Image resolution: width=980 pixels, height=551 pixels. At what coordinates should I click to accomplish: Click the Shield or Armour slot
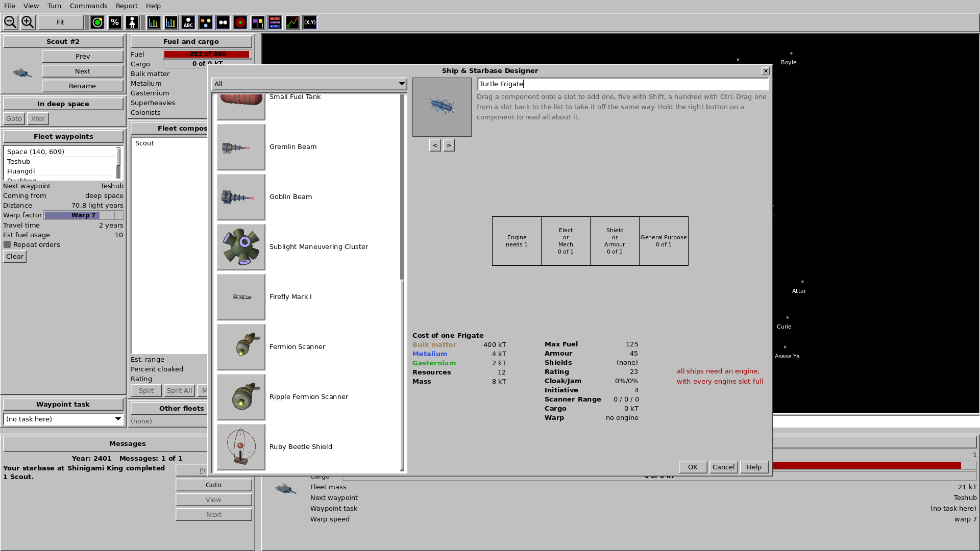click(x=615, y=241)
